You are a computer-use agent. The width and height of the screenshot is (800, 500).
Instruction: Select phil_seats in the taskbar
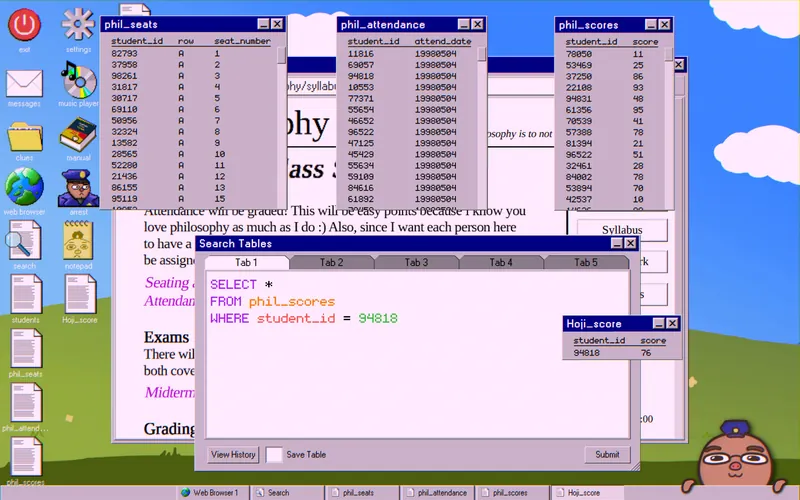click(361, 493)
